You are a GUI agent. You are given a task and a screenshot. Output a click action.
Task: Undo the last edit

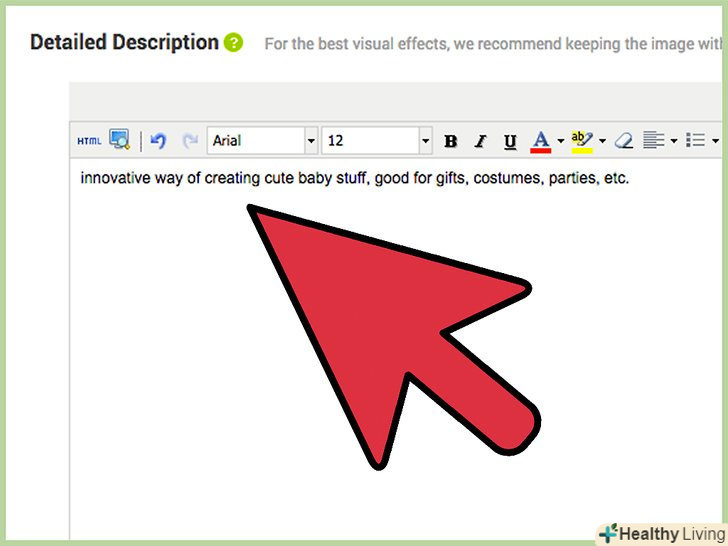click(x=158, y=140)
